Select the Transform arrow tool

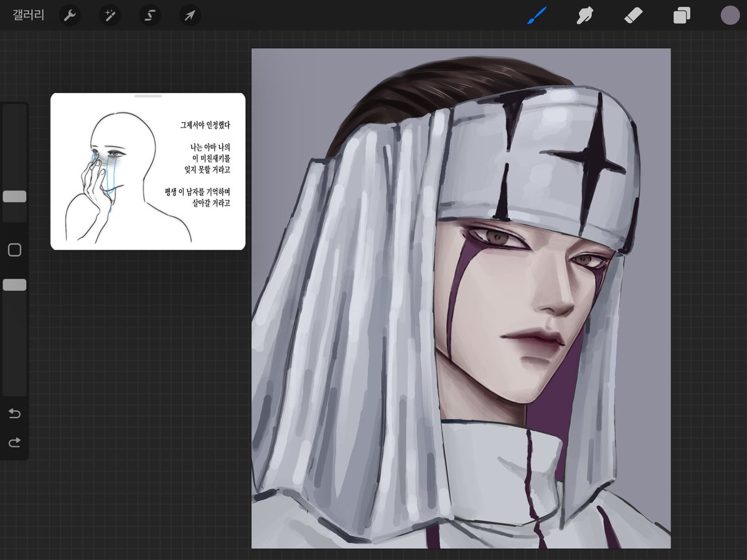click(x=190, y=15)
